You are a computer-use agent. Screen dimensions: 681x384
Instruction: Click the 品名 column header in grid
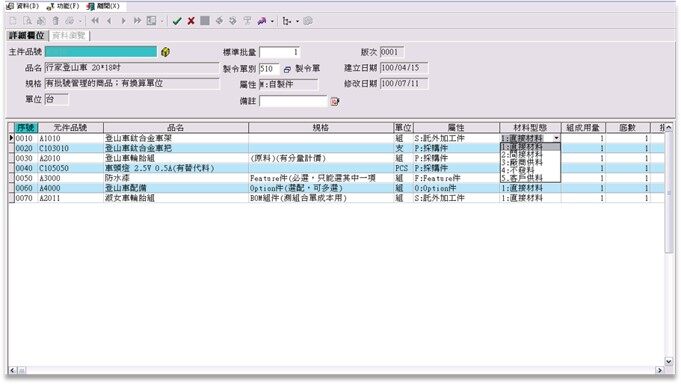(x=176, y=128)
